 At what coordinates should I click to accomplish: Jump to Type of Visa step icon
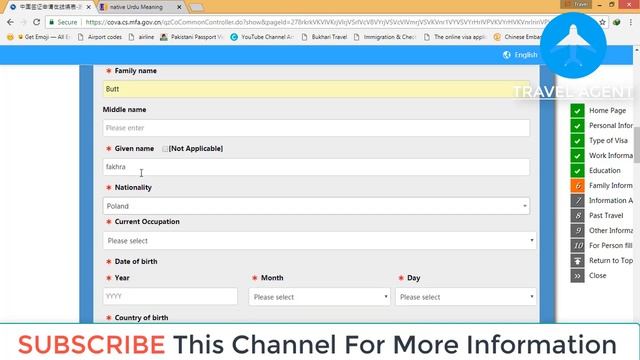577,141
